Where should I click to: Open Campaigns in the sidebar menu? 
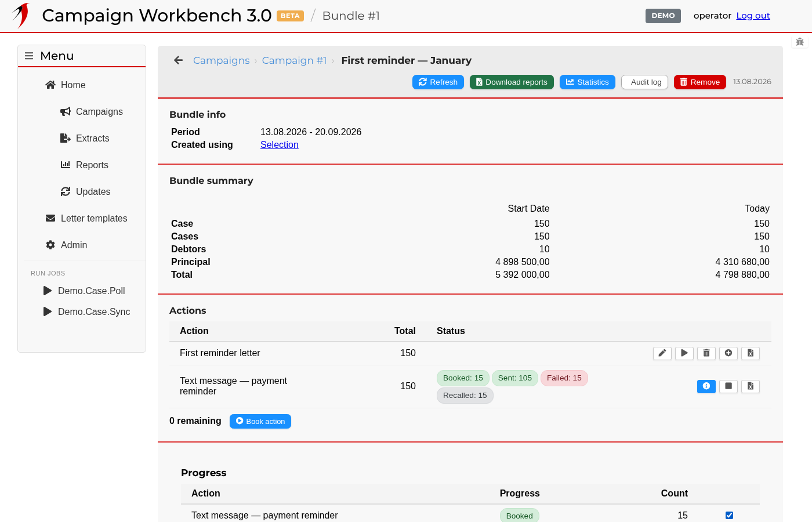pos(92,111)
